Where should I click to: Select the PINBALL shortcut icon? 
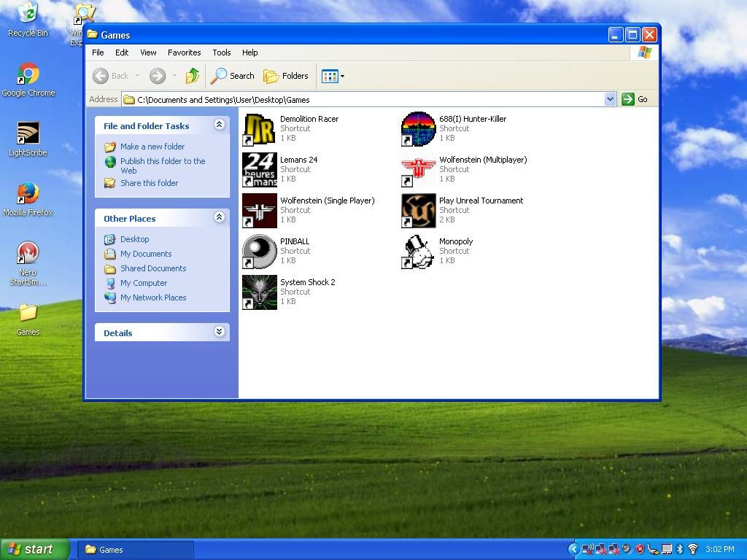pos(260,252)
